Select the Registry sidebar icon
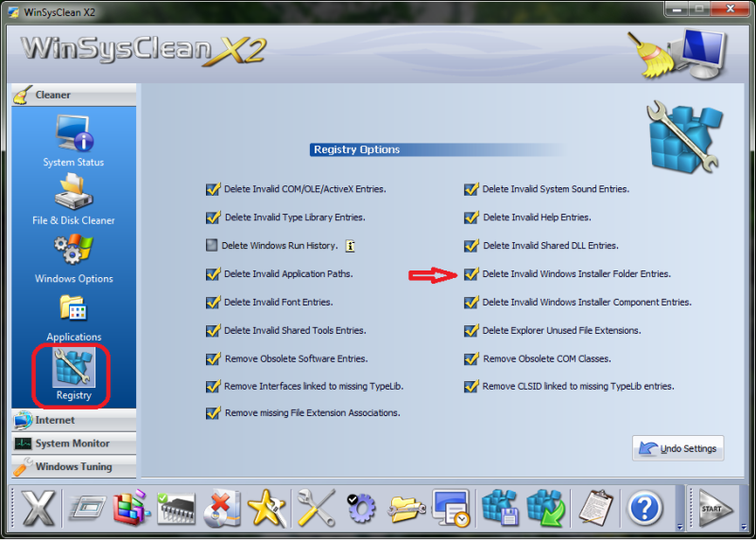Viewport: 756px width, 540px height. [x=74, y=375]
